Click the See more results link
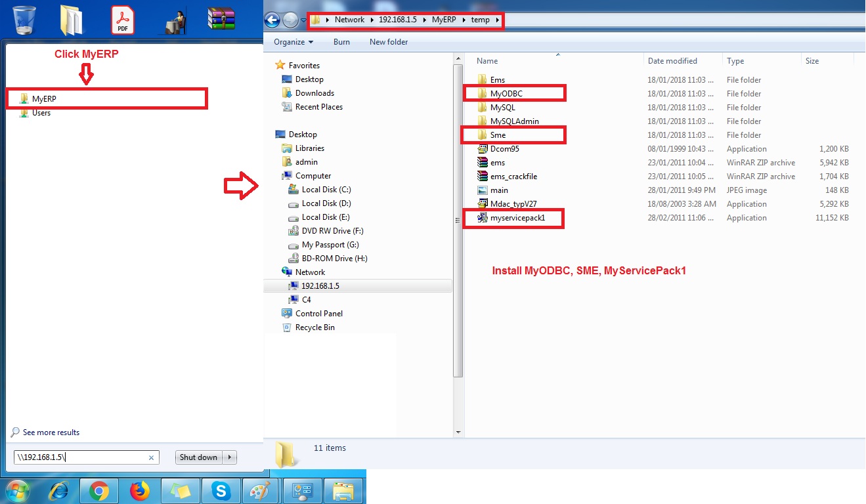 tap(51, 432)
